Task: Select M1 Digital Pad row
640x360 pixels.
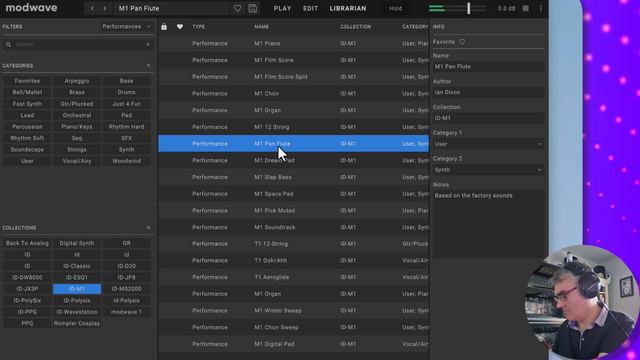Action: 293,344
